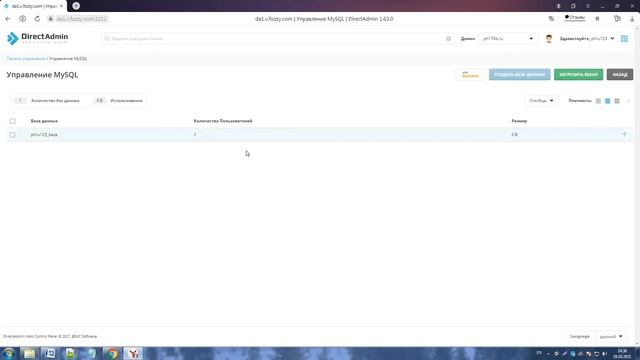This screenshot has height=360, width=640.
Task: Open the phru123_base database entry
Action: coord(44,135)
